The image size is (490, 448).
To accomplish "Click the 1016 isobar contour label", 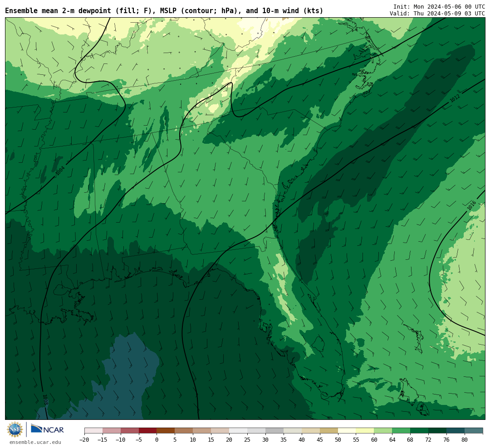I will click(x=471, y=205).
